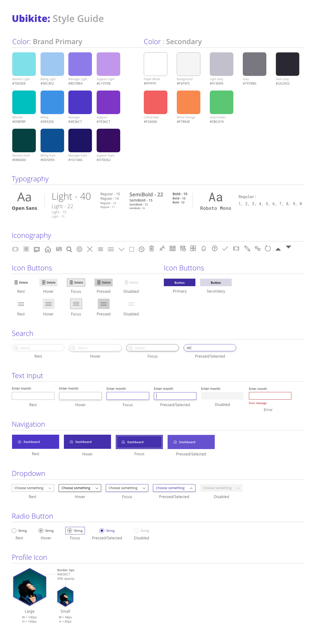Viewport: 330px width, 644px height.
Task: Click the Pressed state Delete button
Action: coord(103,282)
